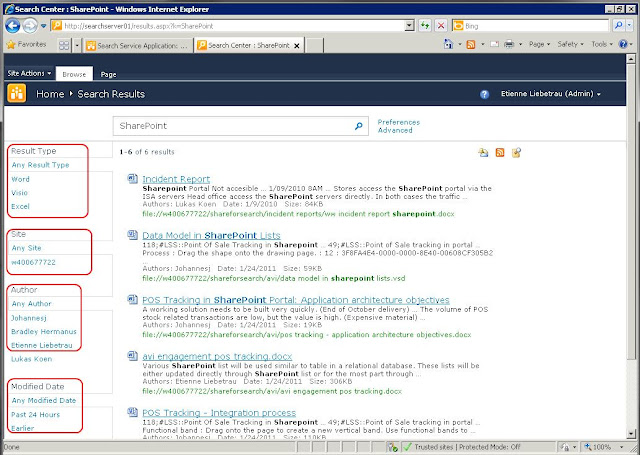Click the Visio icon beside Data Model result
This screenshot has height=455, width=640.
132,235
